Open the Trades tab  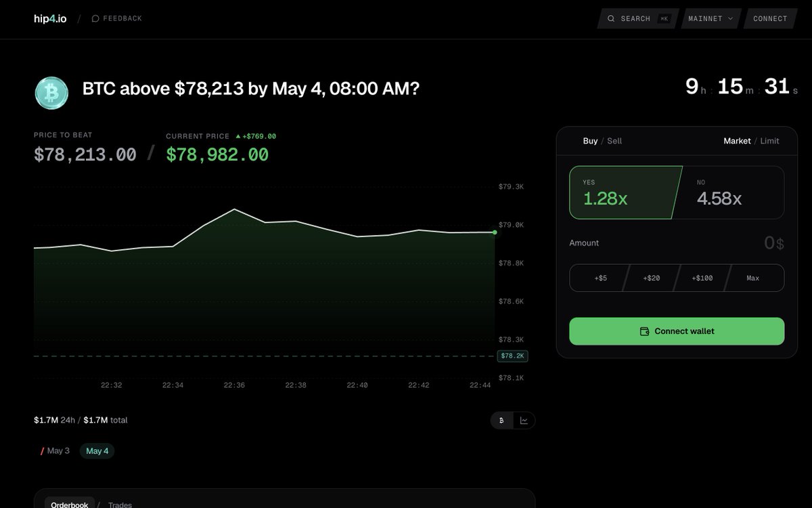click(x=120, y=505)
